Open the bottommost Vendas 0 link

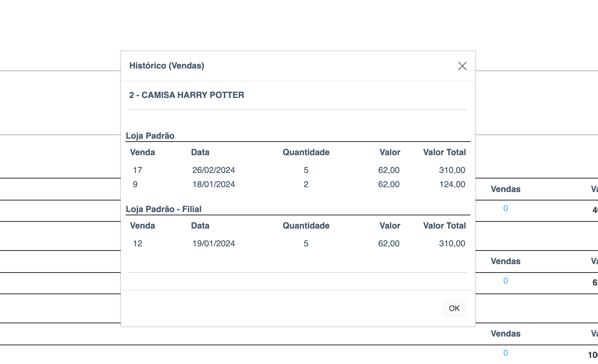click(x=505, y=353)
